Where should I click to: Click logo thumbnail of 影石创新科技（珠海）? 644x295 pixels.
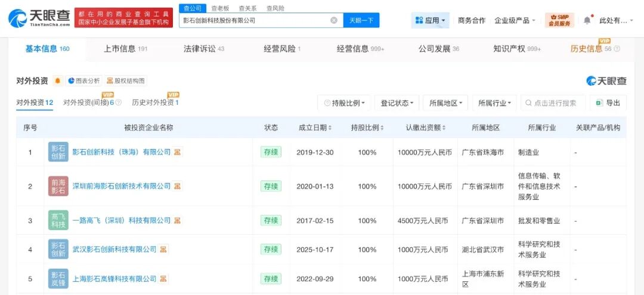58,152
